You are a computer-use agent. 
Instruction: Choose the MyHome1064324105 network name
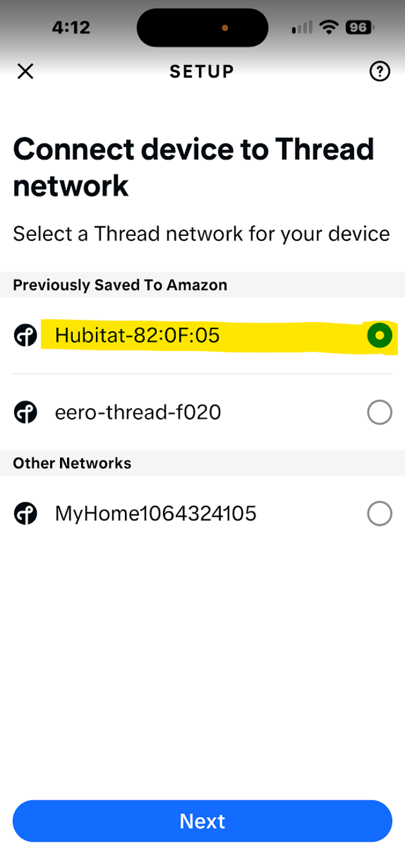click(x=156, y=514)
